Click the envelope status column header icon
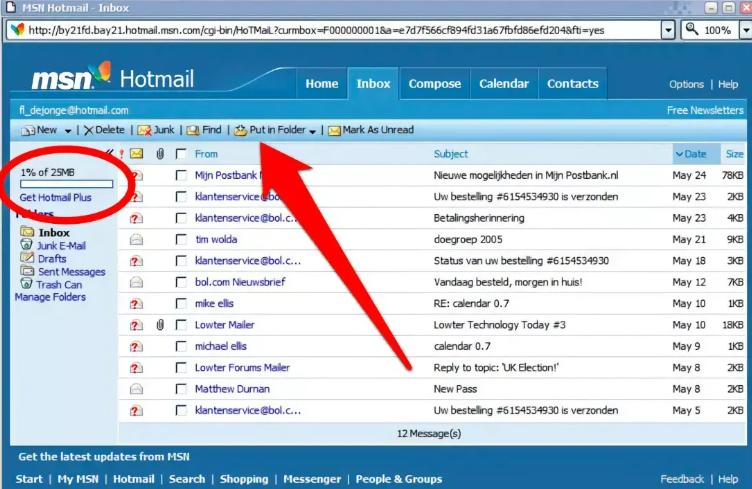752x489 pixels. point(137,153)
